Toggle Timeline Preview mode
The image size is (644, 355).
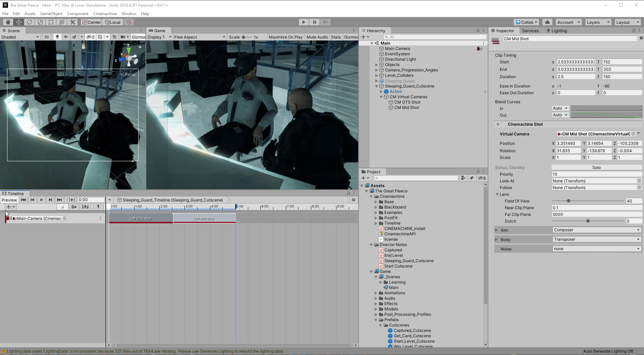click(x=9, y=200)
